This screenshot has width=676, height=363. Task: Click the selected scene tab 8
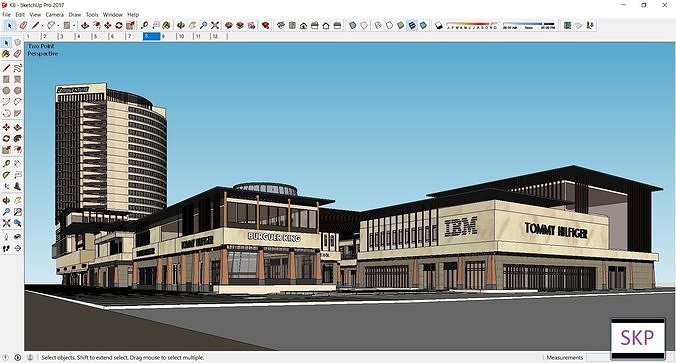(151, 36)
